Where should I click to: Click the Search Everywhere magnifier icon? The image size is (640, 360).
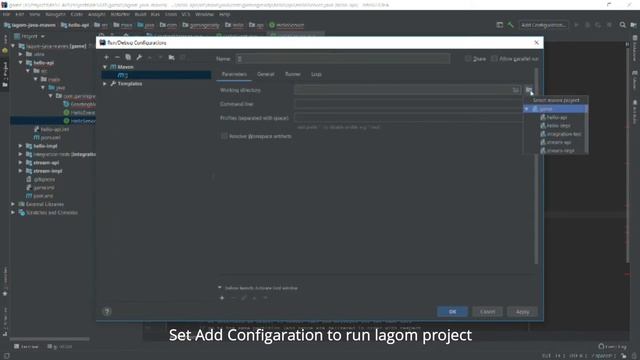click(622, 25)
